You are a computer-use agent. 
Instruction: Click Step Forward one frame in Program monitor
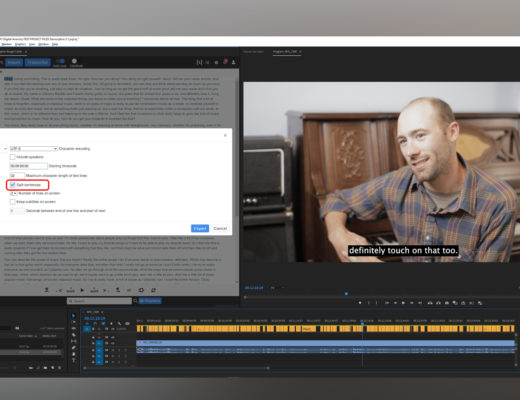click(x=412, y=303)
